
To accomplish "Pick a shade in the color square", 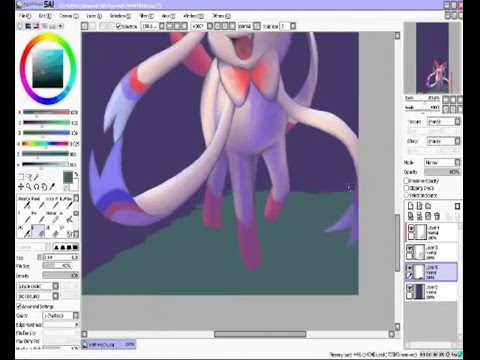I will (48, 69).
